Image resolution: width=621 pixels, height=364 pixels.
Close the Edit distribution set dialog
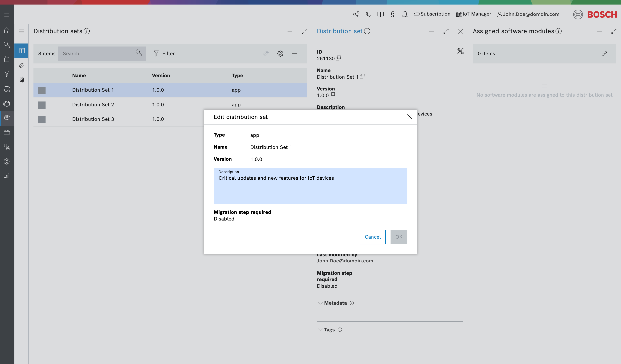click(x=410, y=117)
